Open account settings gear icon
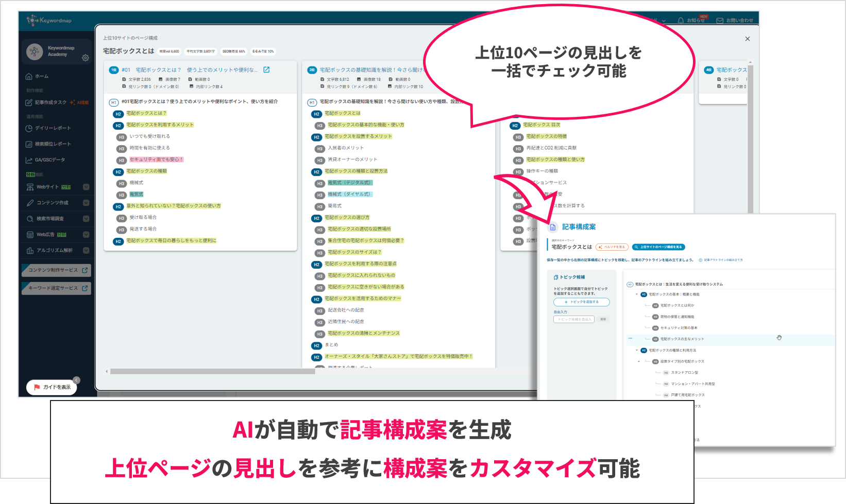Viewport: 846px width, 504px height. click(86, 58)
